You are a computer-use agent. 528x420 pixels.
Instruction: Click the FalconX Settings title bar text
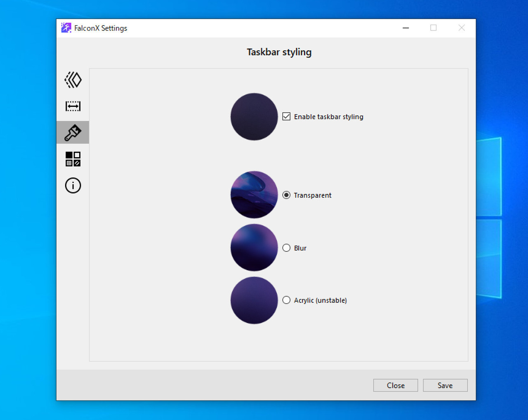pyautogui.click(x=101, y=28)
